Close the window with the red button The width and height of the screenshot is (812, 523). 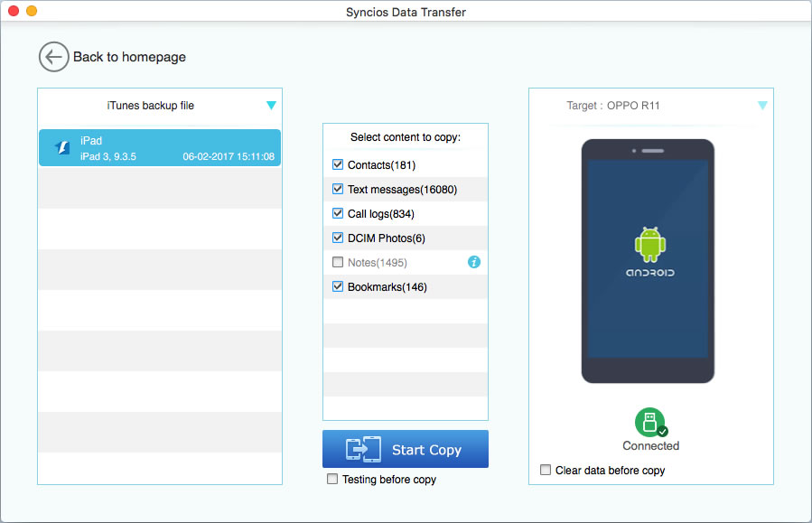click(x=14, y=11)
